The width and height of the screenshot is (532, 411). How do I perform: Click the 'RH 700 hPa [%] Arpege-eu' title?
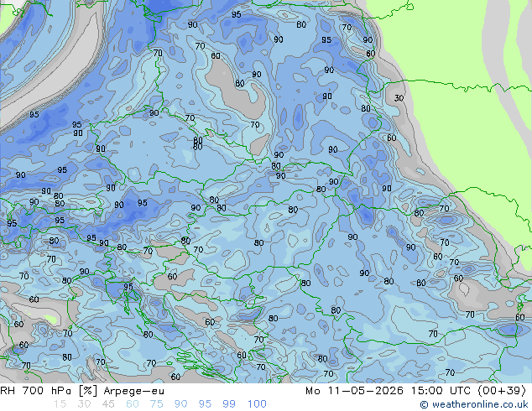pyautogui.click(x=82, y=391)
